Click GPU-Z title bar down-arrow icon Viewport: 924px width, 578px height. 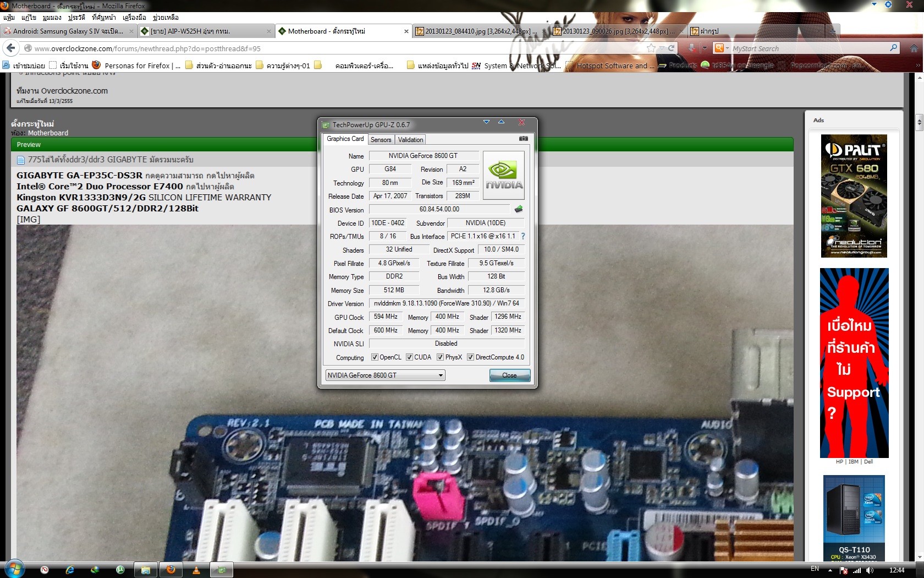click(x=486, y=122)
